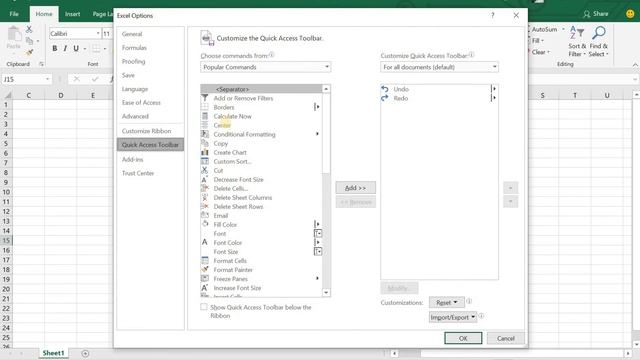Click the Move Down arrow button
Viewport: 640px width, 360px height.
pyautogui.click(x=511, y=202)
